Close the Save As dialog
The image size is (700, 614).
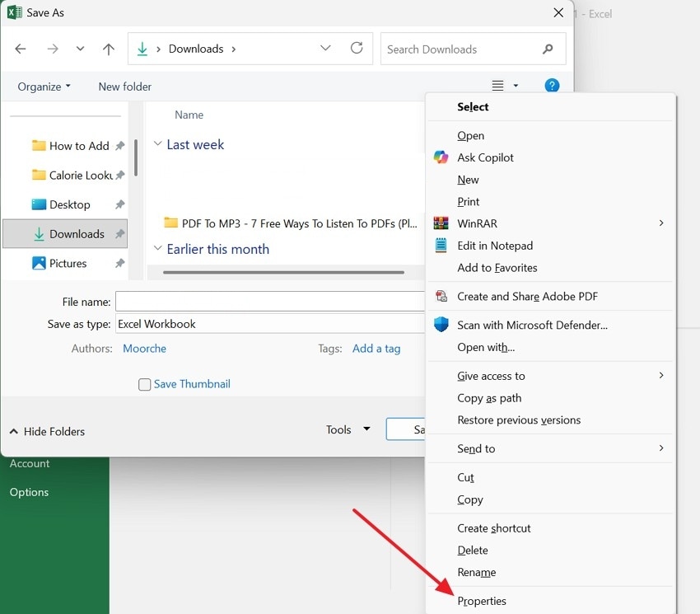pos(558,12)
